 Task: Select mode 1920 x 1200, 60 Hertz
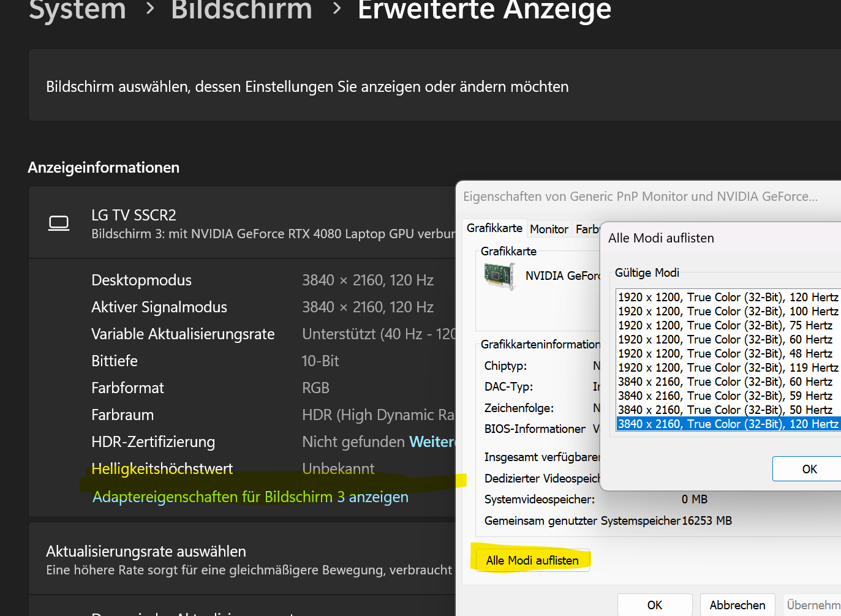click(728, 339)
